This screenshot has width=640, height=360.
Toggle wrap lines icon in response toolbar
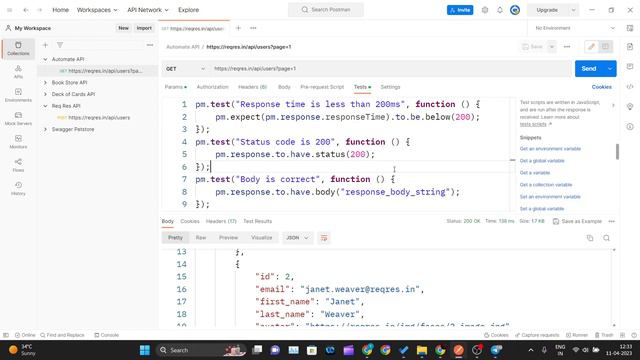(324, 238)
